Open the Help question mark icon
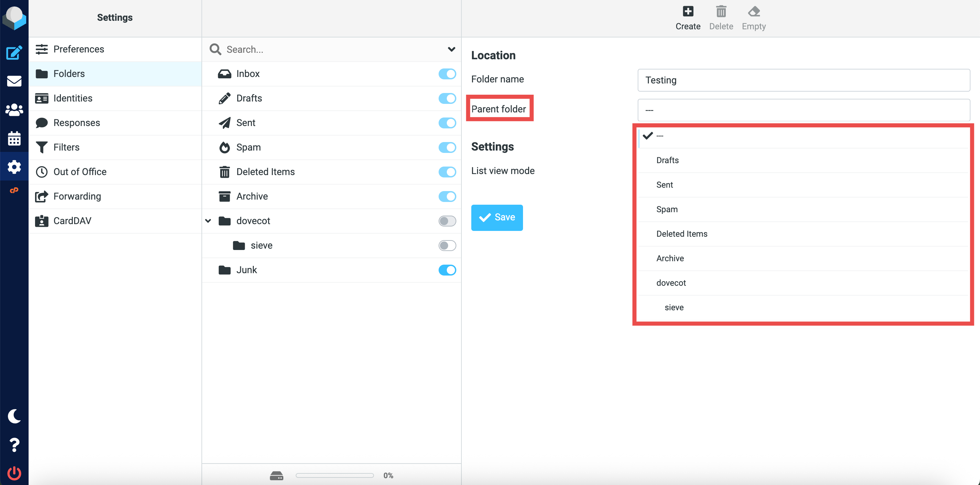 pyautogui.click(x=14, y=445)
